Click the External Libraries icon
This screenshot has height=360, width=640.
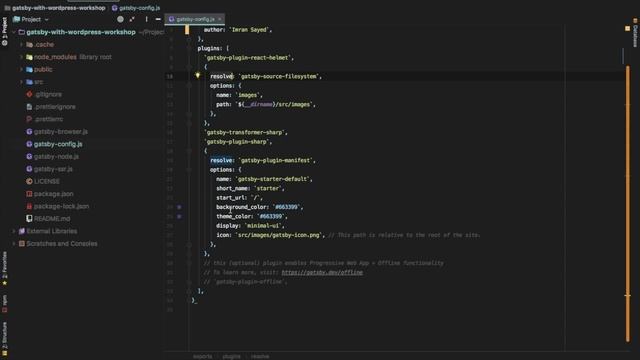click(22, 231)
